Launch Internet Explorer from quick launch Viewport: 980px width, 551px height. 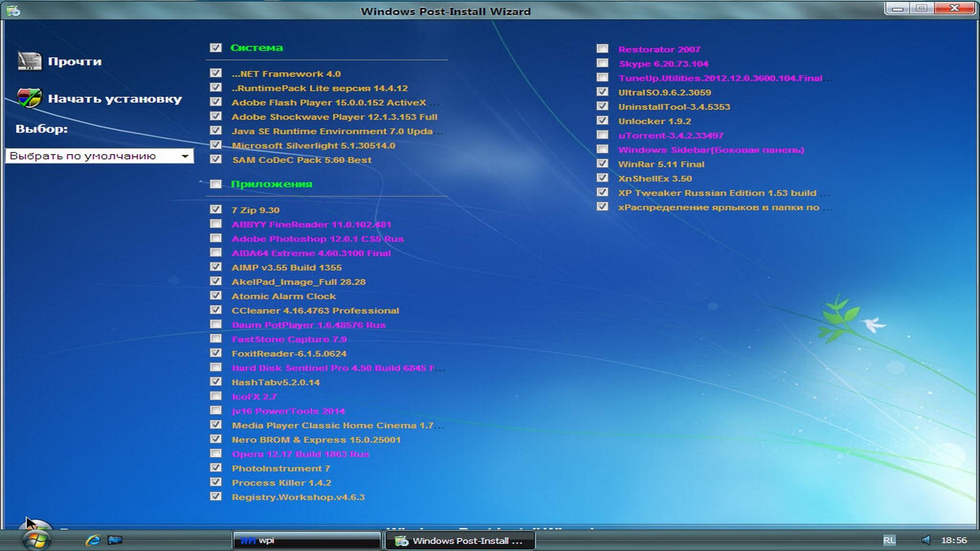(93, 540)
